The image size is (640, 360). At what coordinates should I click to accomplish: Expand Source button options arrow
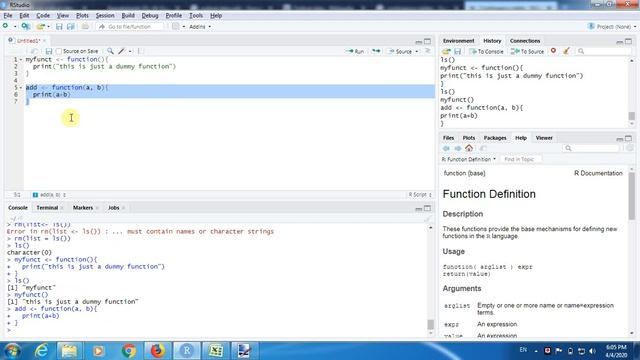(417, 51)
